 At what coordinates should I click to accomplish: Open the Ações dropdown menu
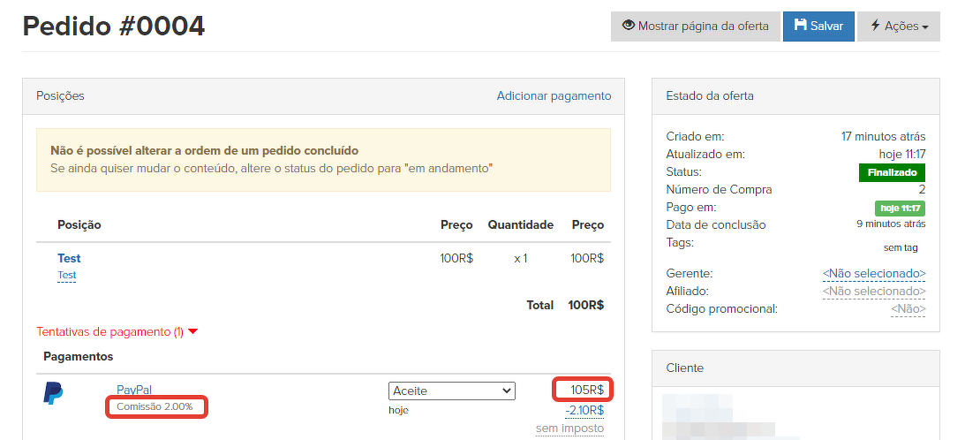click(x=899, y=27)
